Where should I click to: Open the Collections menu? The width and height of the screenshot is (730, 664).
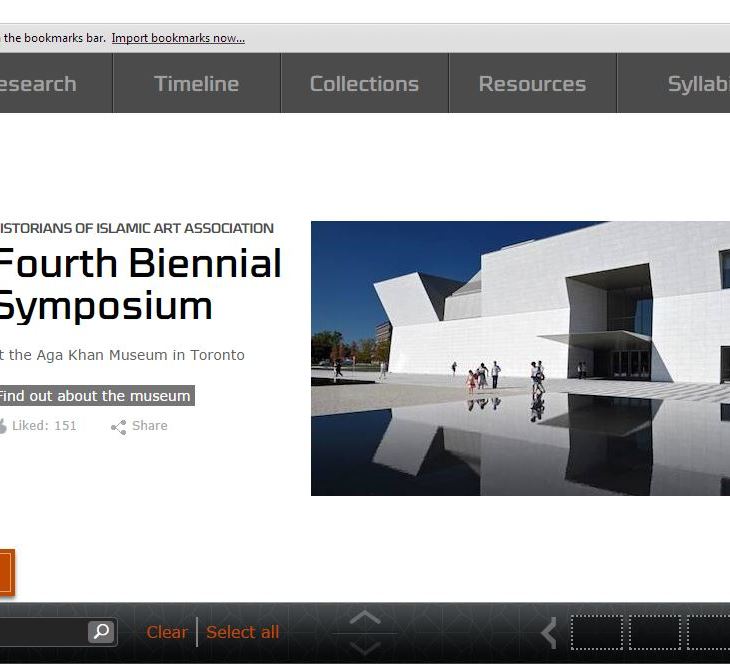(x=364, y=84)
